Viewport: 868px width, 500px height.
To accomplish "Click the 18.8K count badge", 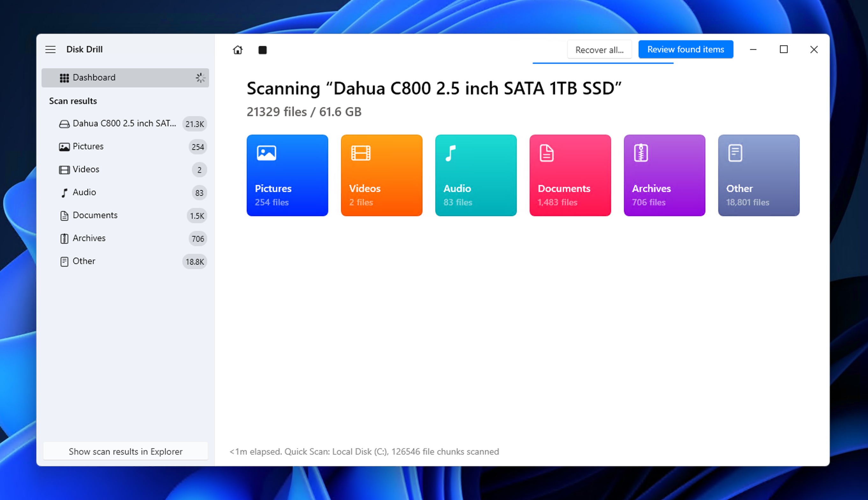I will 194,262.
